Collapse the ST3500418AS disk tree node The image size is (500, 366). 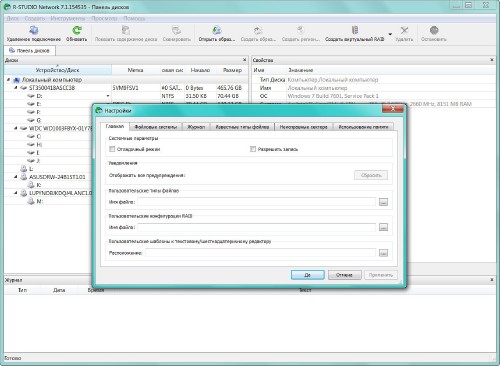[x=16, y=88]
